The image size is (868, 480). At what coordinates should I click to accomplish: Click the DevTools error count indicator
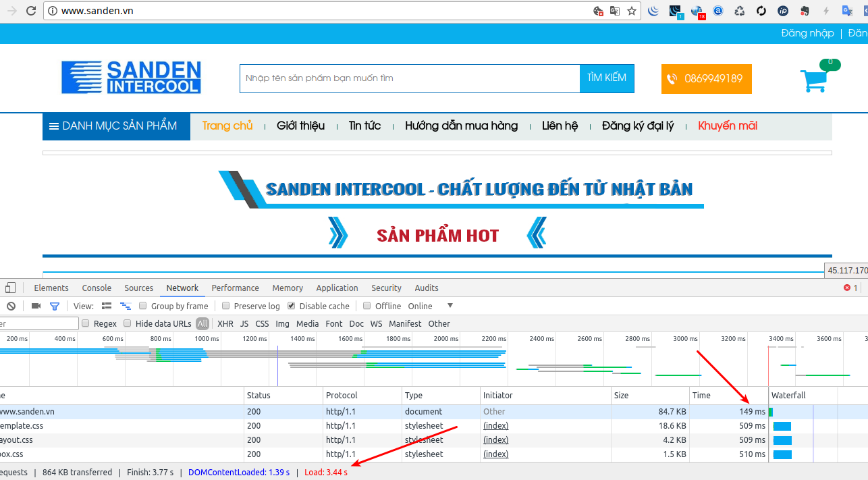[850, 288]
